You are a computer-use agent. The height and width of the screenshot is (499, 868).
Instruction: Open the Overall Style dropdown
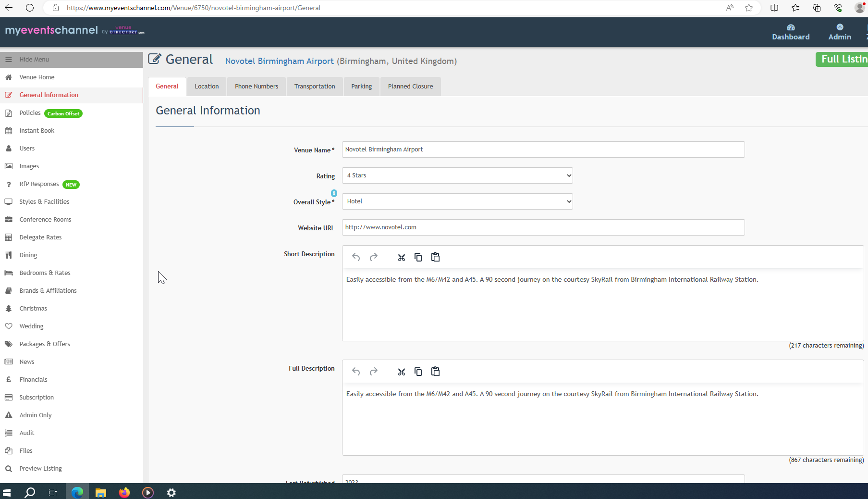tap(457, 201)
